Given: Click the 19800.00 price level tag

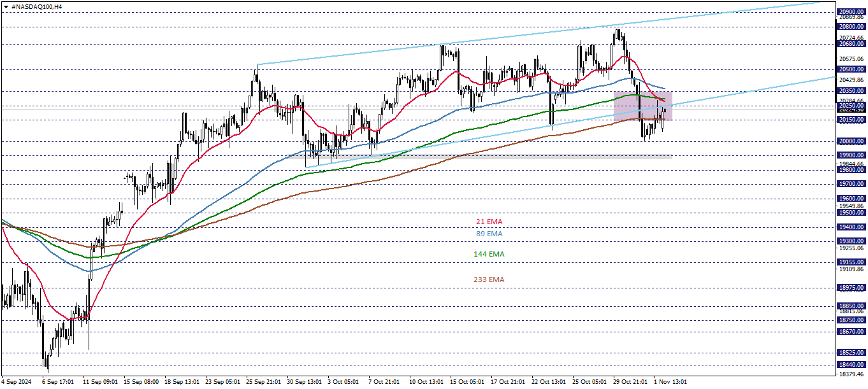Looking at the screenshot, I should 851,170.
